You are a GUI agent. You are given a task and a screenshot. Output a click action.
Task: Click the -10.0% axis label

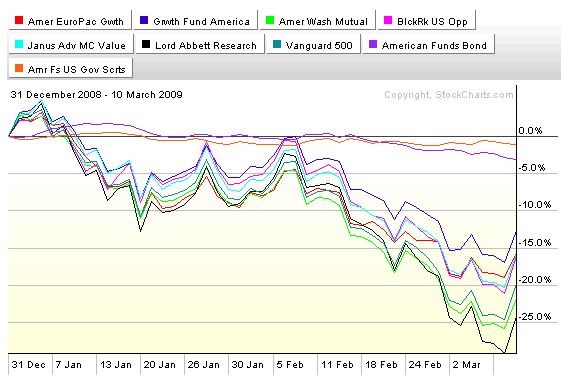534,205
